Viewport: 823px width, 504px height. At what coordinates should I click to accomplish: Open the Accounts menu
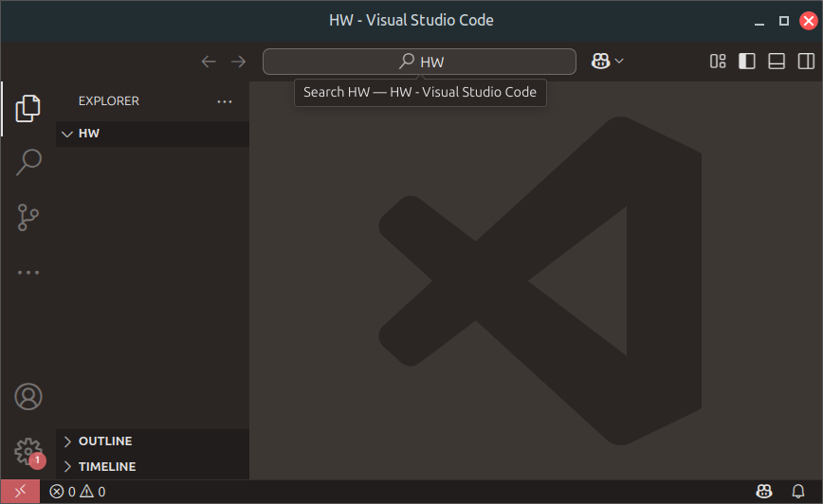[x=27, y=397]
